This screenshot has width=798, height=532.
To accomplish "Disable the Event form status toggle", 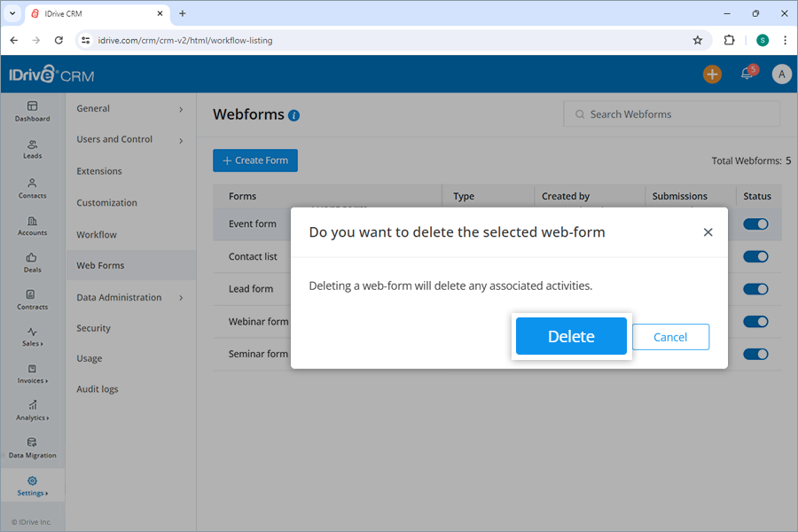I will (x=755, y=224).
